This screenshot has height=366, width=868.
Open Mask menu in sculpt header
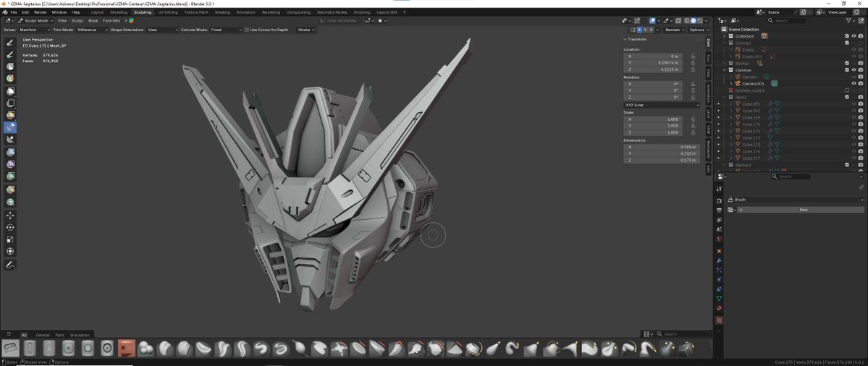coord(93,20)
